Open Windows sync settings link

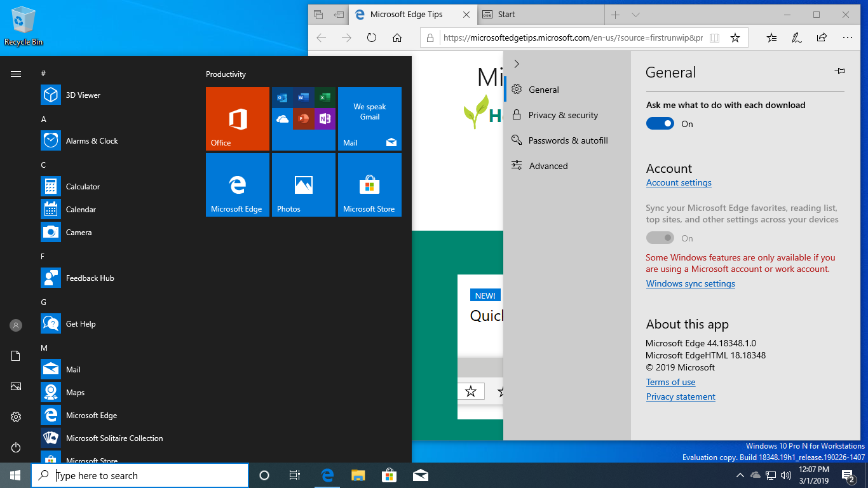click(691, 283)
